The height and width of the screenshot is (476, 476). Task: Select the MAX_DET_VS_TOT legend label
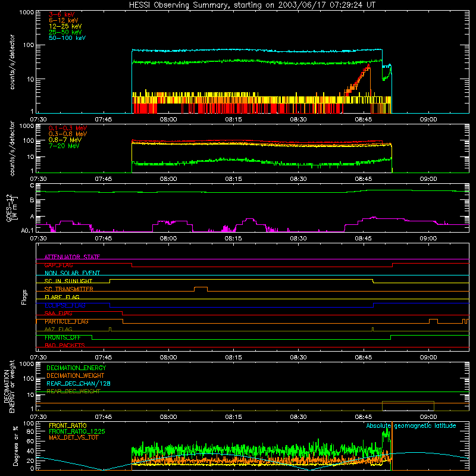[73, 437]
